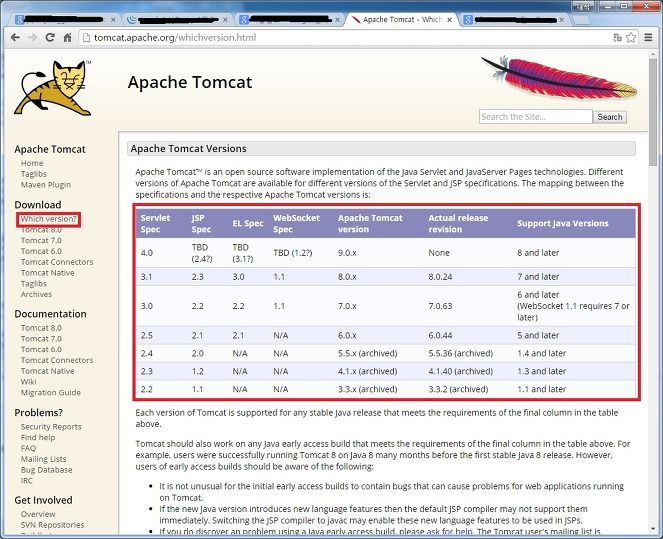Click the '5.5.36 (archived)' cell

(460, 353)
